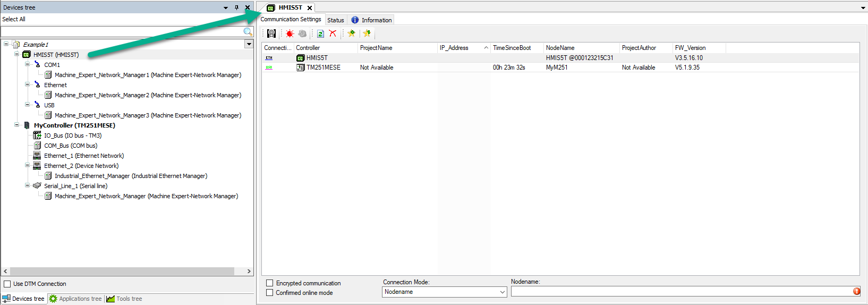868x305 pixels.
Task: Click the grayed-out gear toolbar icon
Action: pyautogui.click(x=302, y=33)
